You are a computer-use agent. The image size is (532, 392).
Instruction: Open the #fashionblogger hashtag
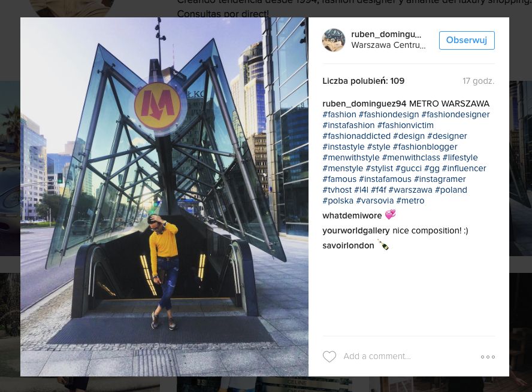425,147
